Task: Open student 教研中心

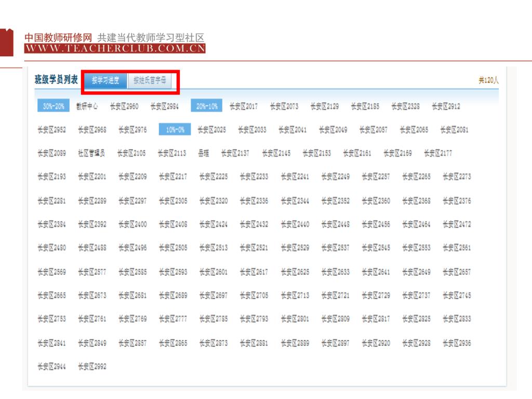Action: [87, 107]
